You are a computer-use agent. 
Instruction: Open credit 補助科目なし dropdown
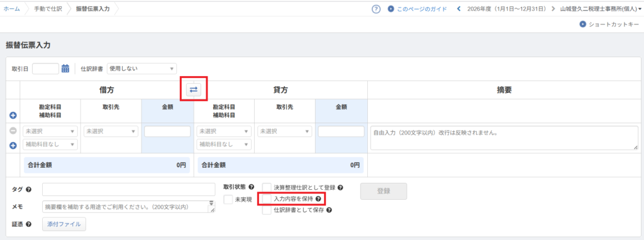pos(225,145)
